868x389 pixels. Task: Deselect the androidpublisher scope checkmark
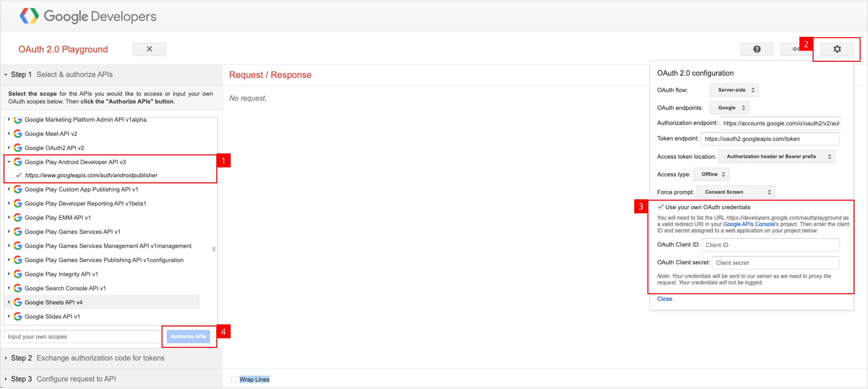[19, 175]
